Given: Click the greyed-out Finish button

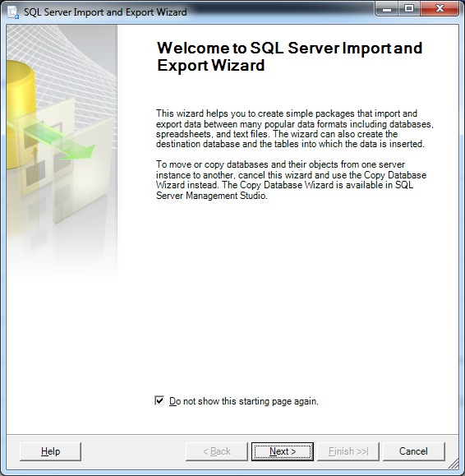Looking at the screenshot, I should tap(348, 451).
